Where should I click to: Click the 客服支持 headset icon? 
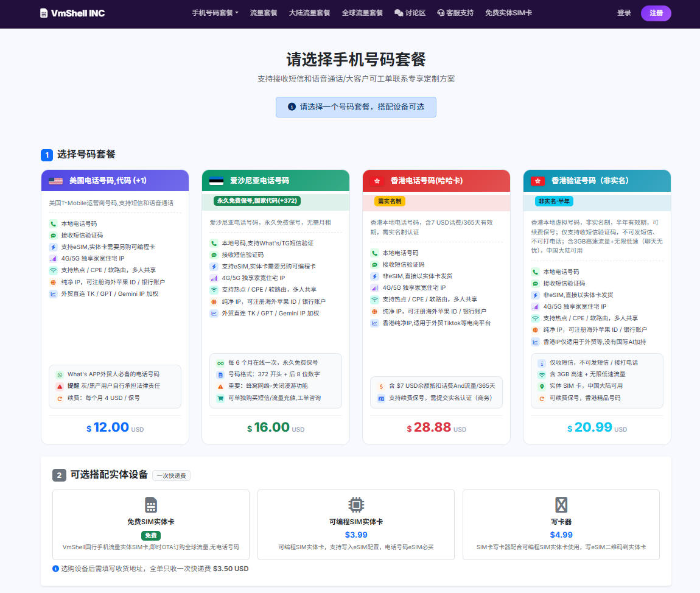click(x=441, y=13)
